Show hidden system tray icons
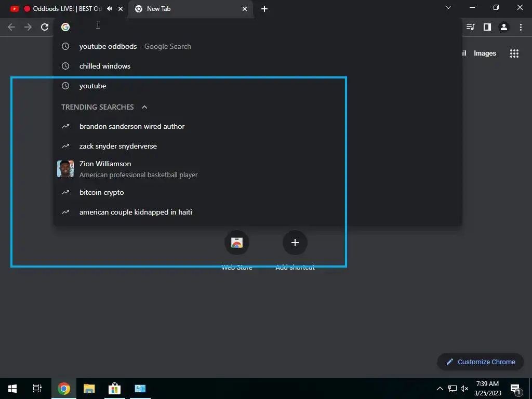 tap(440, 389)
